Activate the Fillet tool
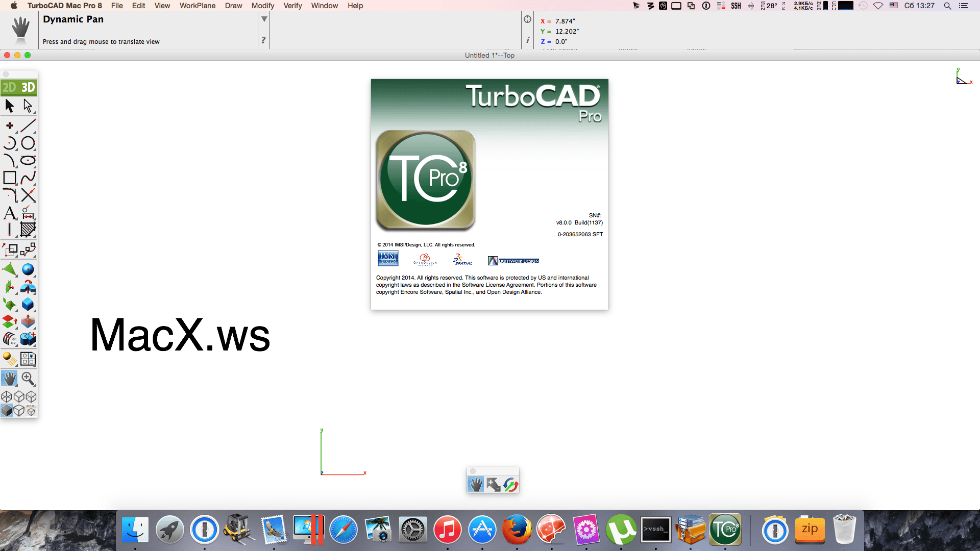 coord(10,195)
